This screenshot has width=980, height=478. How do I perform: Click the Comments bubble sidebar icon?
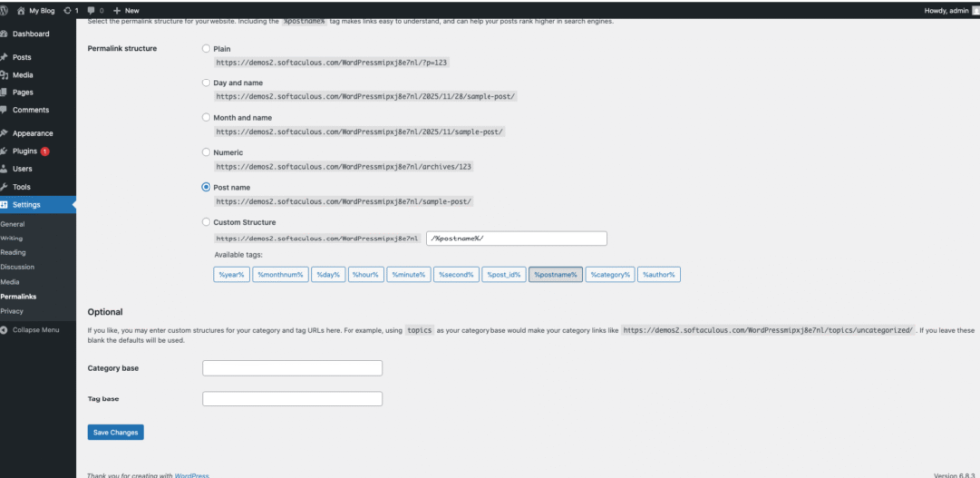pyautogui.click(x=4, y=110)
